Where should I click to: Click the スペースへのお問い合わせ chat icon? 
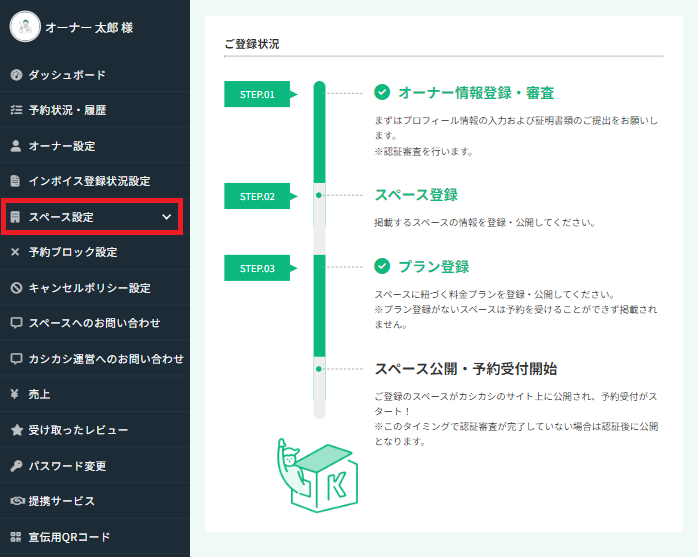pos(16,323)
